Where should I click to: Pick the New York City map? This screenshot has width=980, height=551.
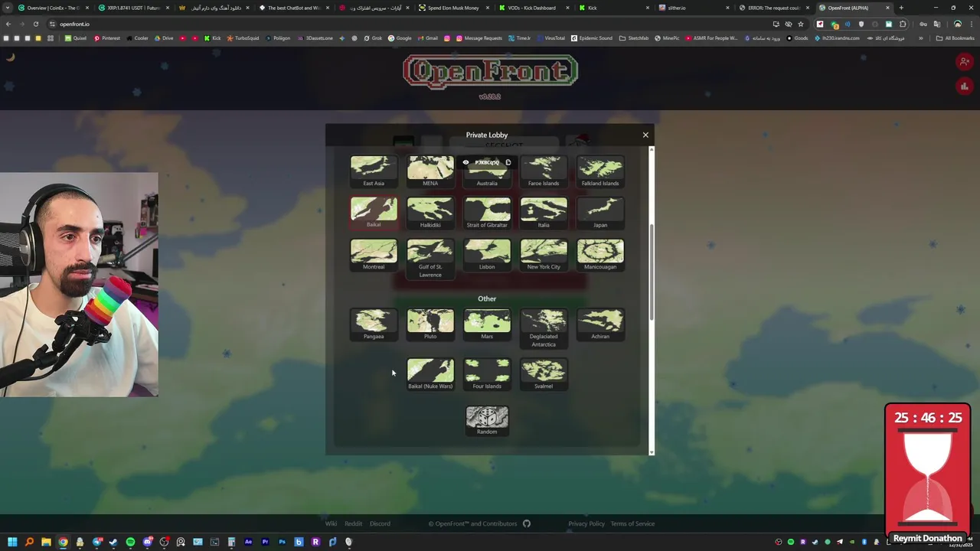[x=544, y=255]
